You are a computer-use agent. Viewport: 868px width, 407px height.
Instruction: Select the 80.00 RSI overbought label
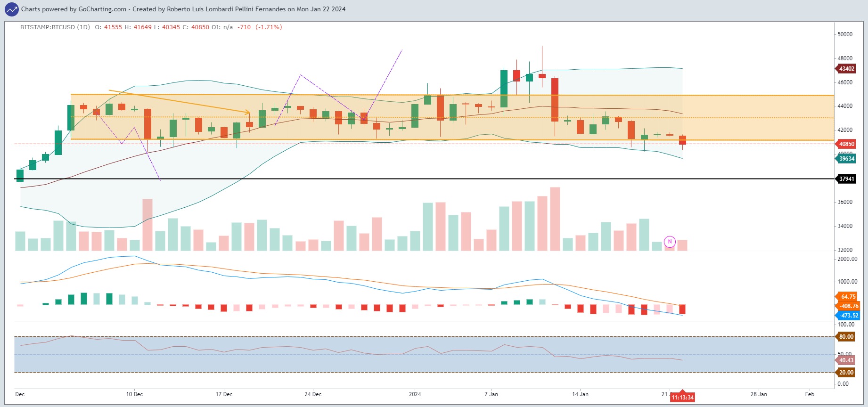[x=846, y=337]
